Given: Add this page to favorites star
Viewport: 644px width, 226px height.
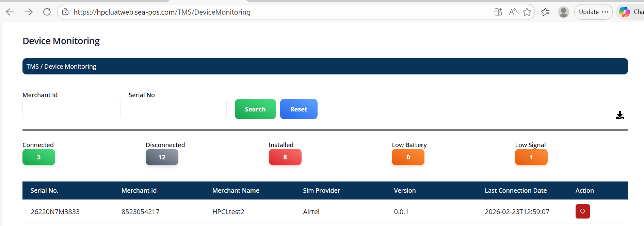Looking at the screenshot, I should tap(527, 12).
